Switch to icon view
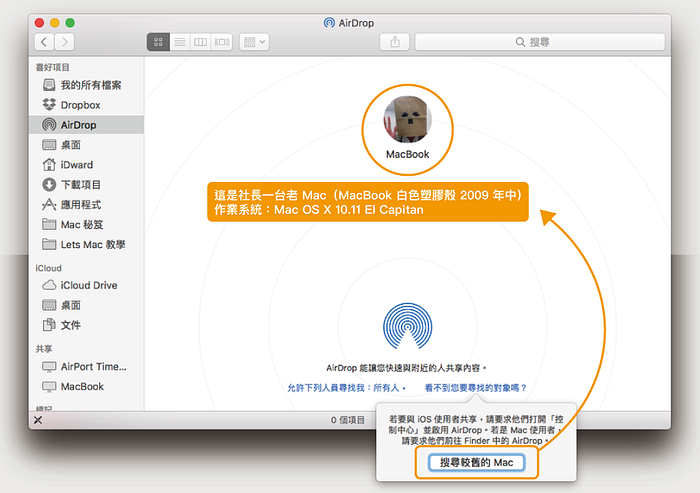The image size is (700, 493). 158,42
